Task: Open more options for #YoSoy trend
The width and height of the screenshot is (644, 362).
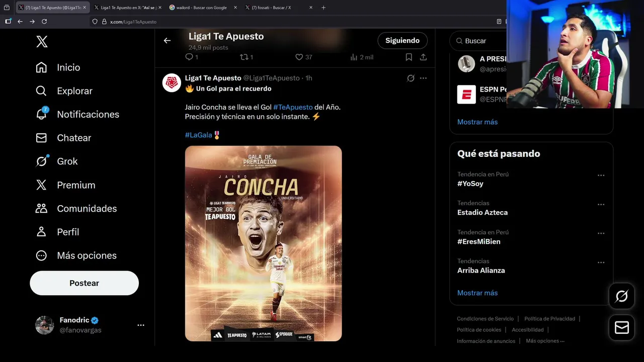Action: point(601,175)
